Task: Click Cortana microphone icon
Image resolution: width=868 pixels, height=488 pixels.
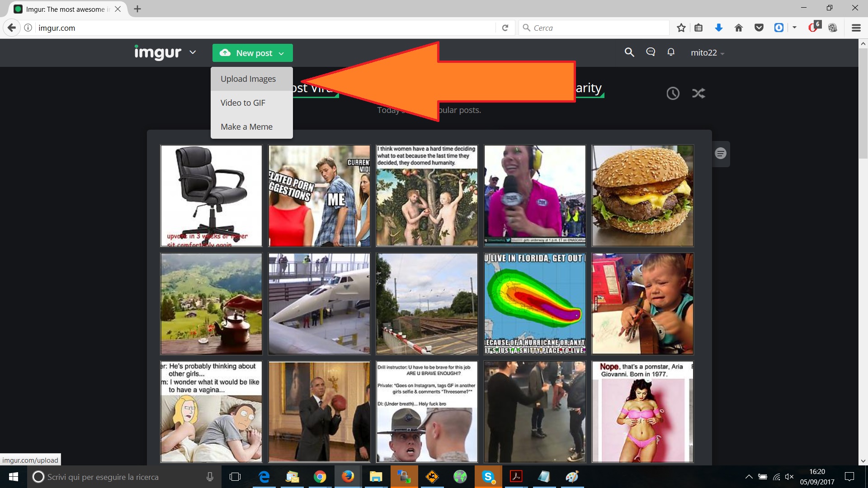Action: click(x=210, y=477)
